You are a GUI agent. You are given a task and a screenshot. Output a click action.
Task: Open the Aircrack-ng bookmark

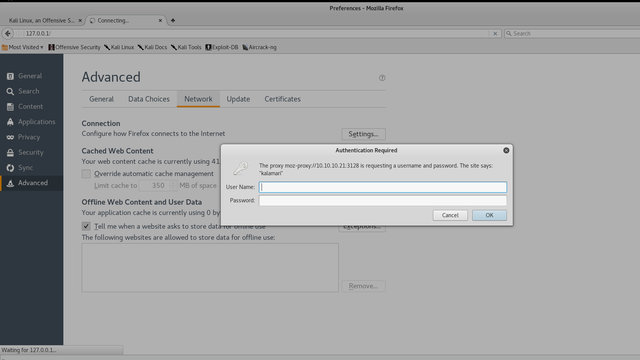tap(259, 47)
